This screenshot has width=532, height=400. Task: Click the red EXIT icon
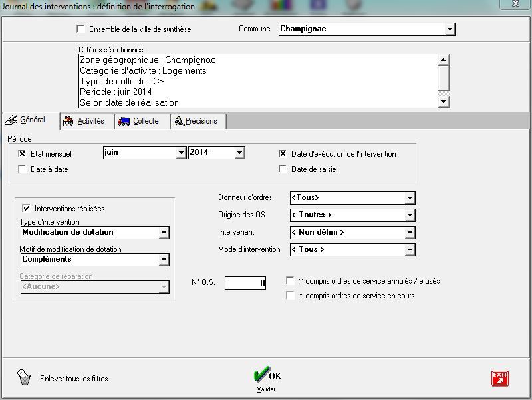tap(499, 378)
